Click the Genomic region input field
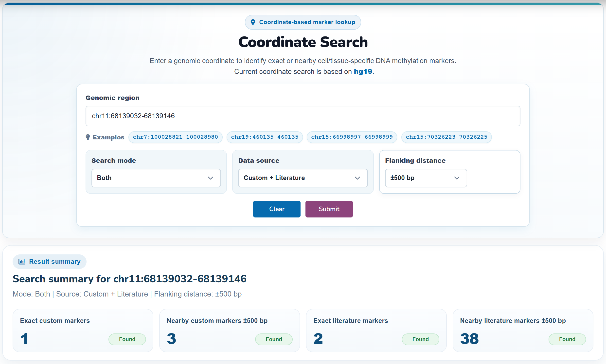 303,116
